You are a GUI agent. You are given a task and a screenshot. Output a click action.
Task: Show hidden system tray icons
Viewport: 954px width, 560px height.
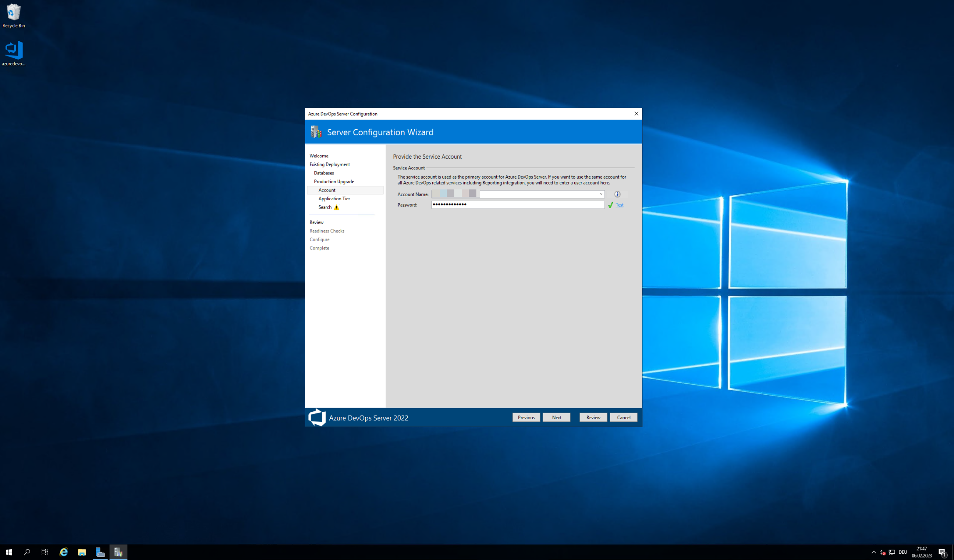(874, 552)
